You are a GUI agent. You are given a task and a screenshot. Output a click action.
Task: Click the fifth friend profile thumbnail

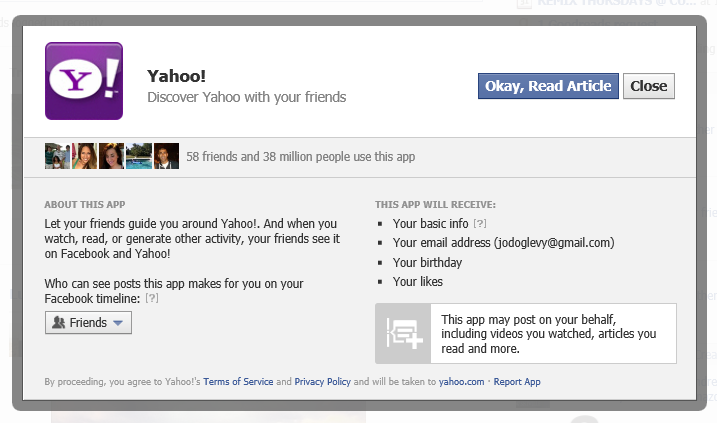[166, 156]
